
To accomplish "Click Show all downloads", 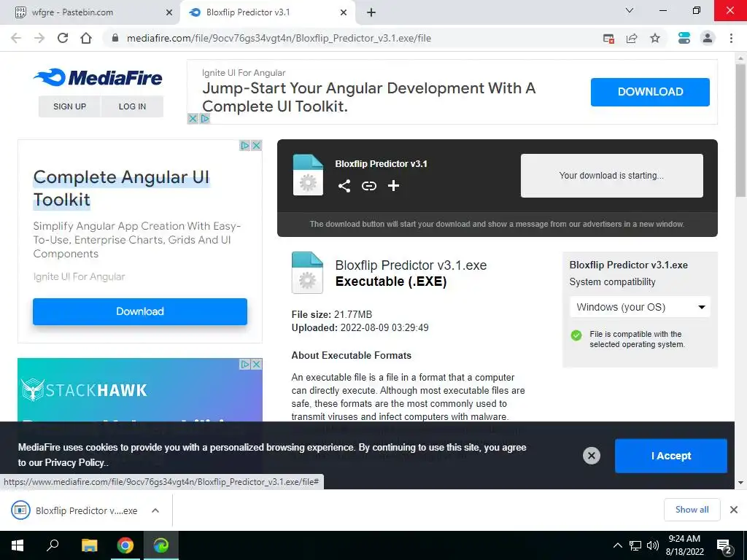I will coord(692,510).
